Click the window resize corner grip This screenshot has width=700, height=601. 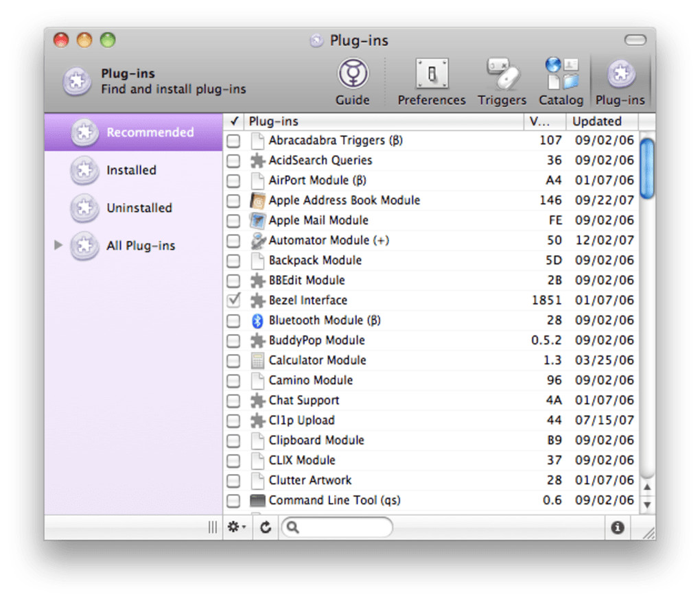pyautogui.click(x=649, y=533)
